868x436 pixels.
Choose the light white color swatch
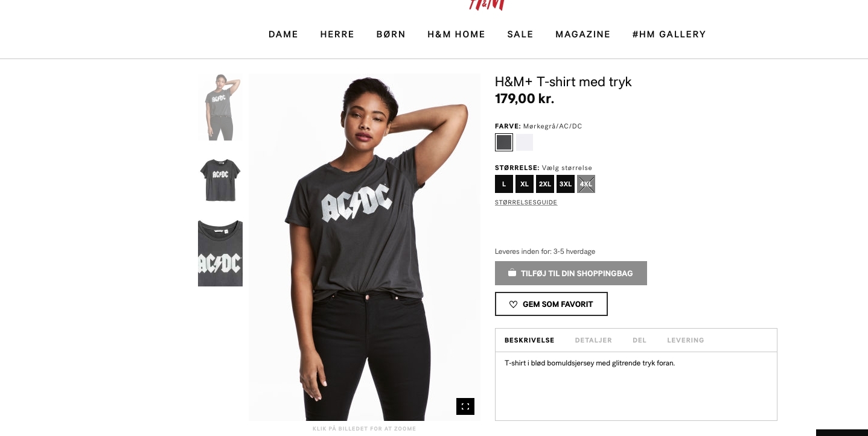point(525,142)
